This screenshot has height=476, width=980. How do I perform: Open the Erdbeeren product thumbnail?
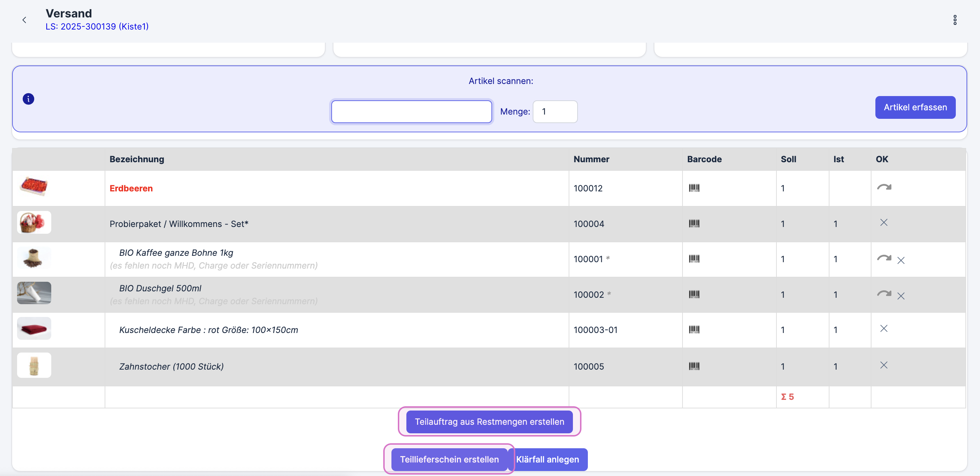34,186
